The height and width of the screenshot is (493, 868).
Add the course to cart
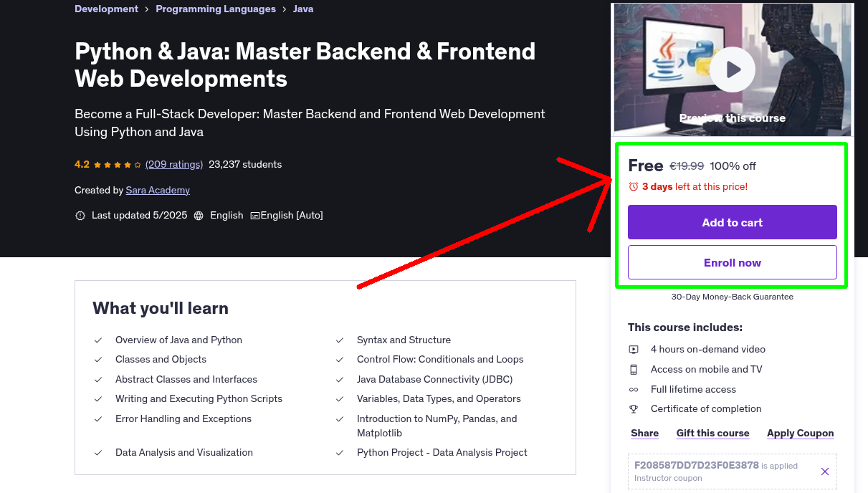(733, 222)
